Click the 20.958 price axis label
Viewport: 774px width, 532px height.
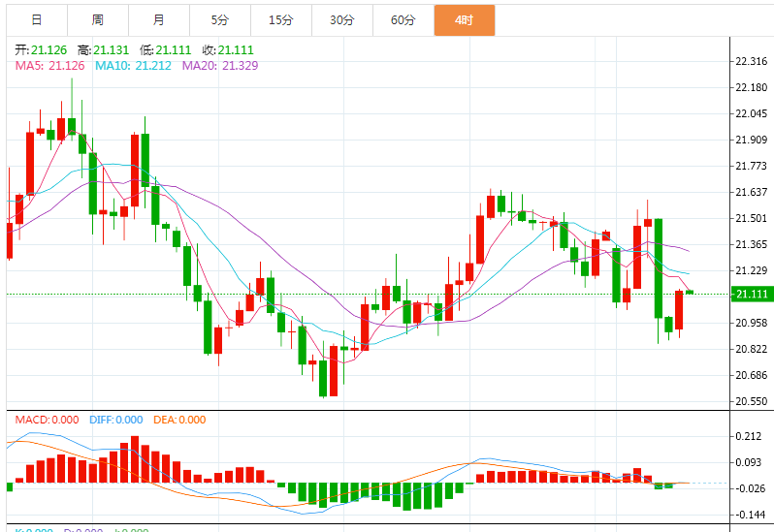(x=752, y=323)
